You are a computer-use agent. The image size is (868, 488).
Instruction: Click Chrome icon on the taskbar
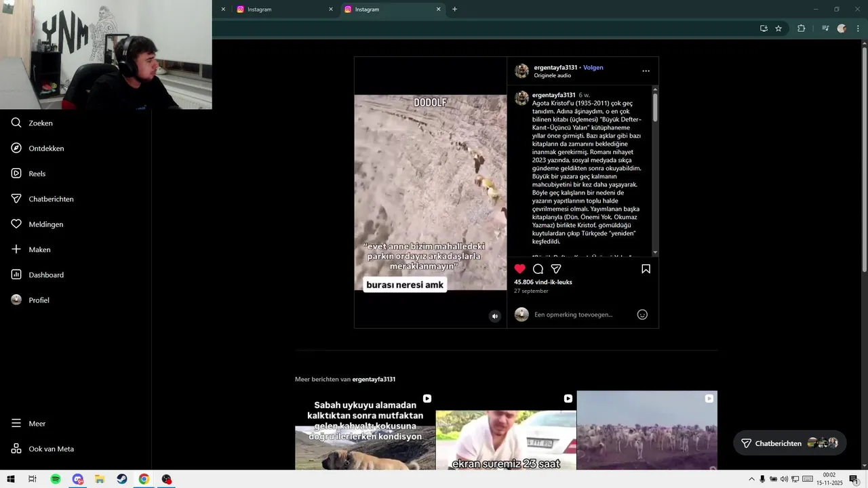[x=144, y=479]
